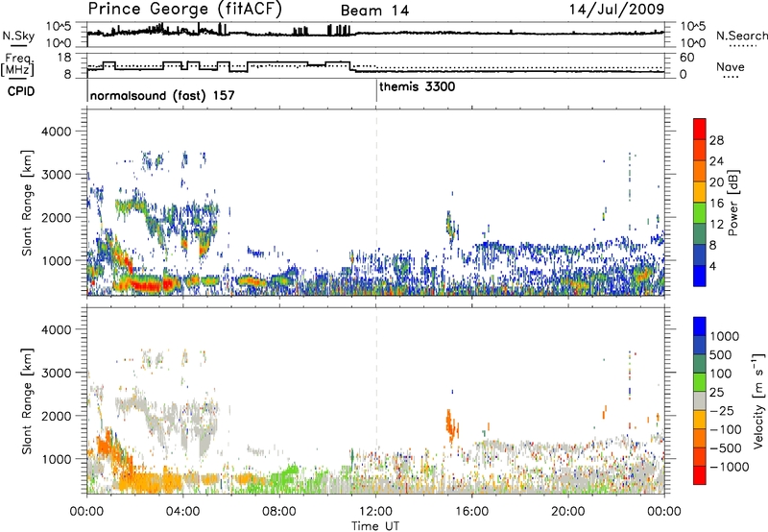
Task: Click the "28" Power colorbar tick label
Action: [x=716, y=140]
